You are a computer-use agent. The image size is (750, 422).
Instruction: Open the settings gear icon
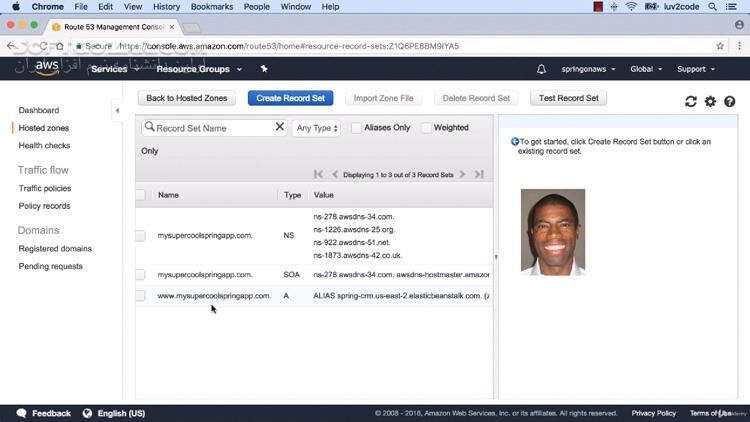coord(710,101)
